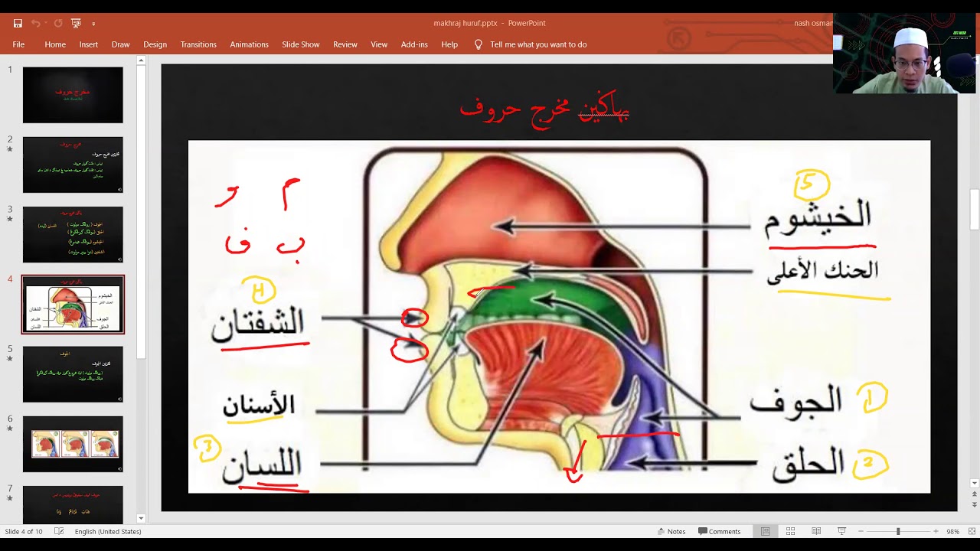Click zoom out minus button
This screenshot has width=980, height=551.
point(861,531)
